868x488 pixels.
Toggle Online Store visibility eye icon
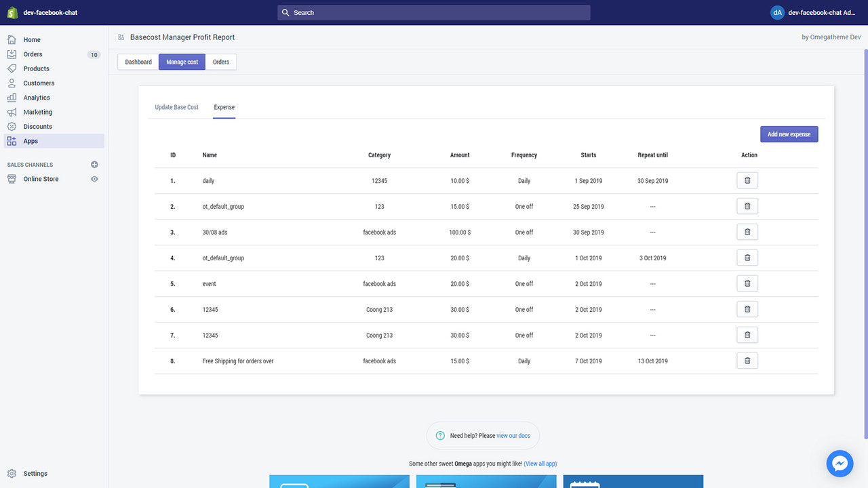(95, 178)
